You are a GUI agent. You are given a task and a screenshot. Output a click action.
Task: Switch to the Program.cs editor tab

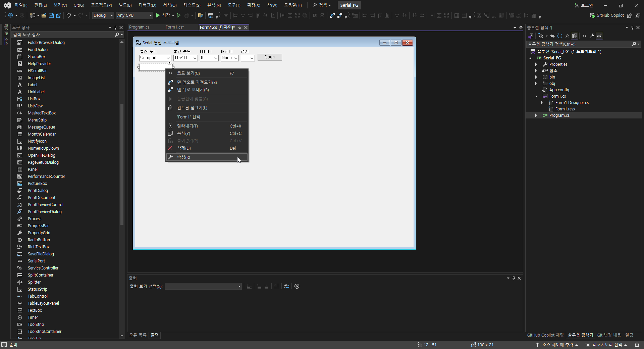(139, 27)
